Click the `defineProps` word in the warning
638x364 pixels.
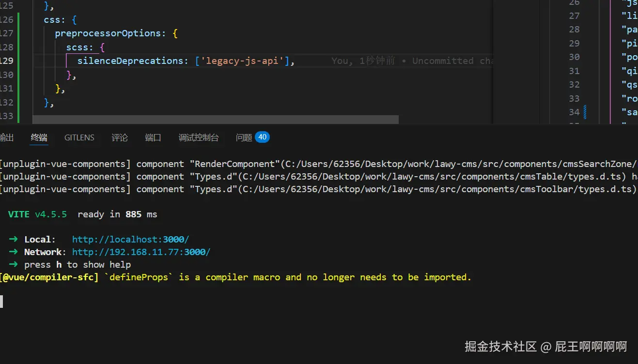139,277
